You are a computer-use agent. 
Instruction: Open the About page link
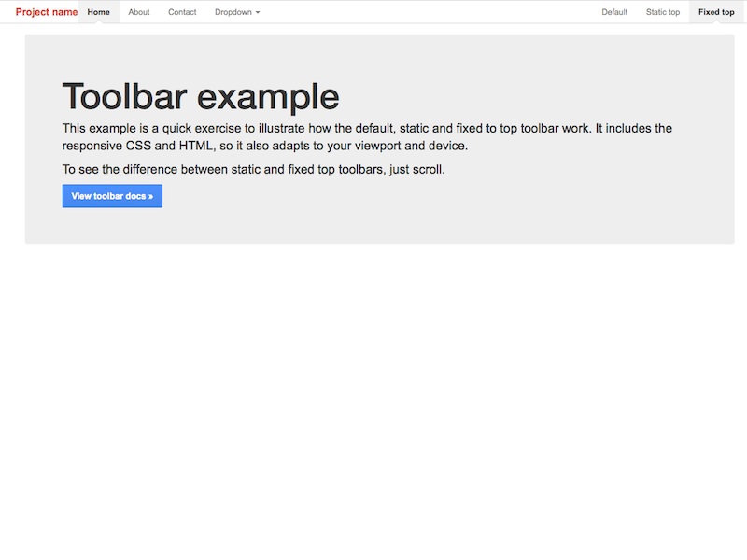point(138,12)
